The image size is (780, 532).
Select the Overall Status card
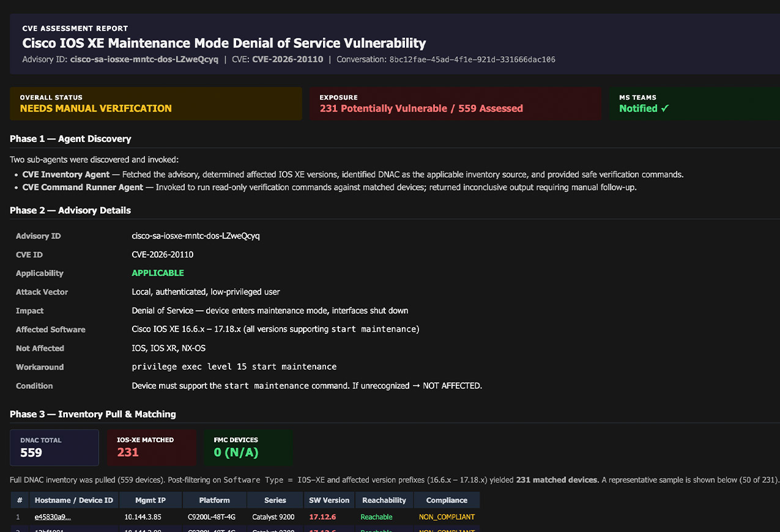pos(156,103)
